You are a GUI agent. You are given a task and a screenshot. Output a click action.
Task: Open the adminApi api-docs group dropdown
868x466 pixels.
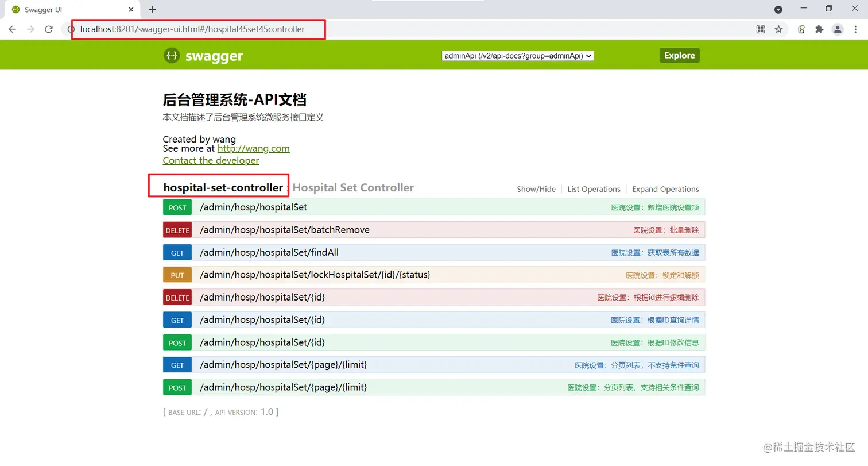tap(517, 56)
